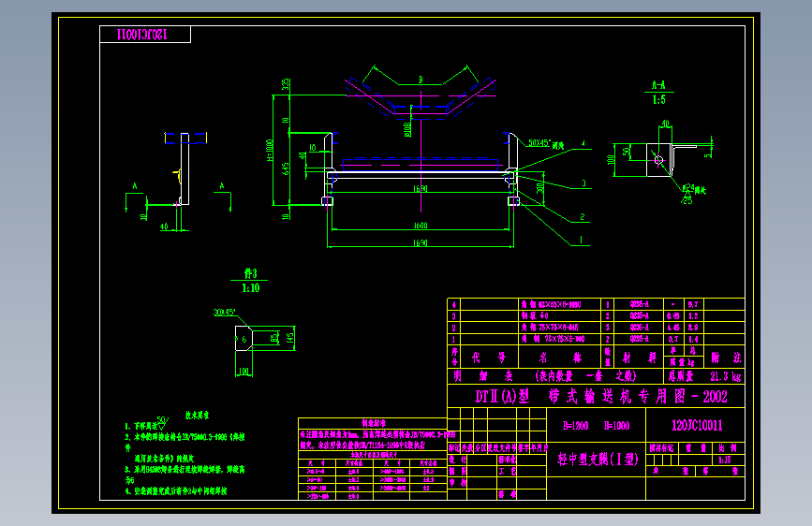812x526 pixels.
Task: Click the 轻中型支腿(I型) part name
Action: pos(598,459)
